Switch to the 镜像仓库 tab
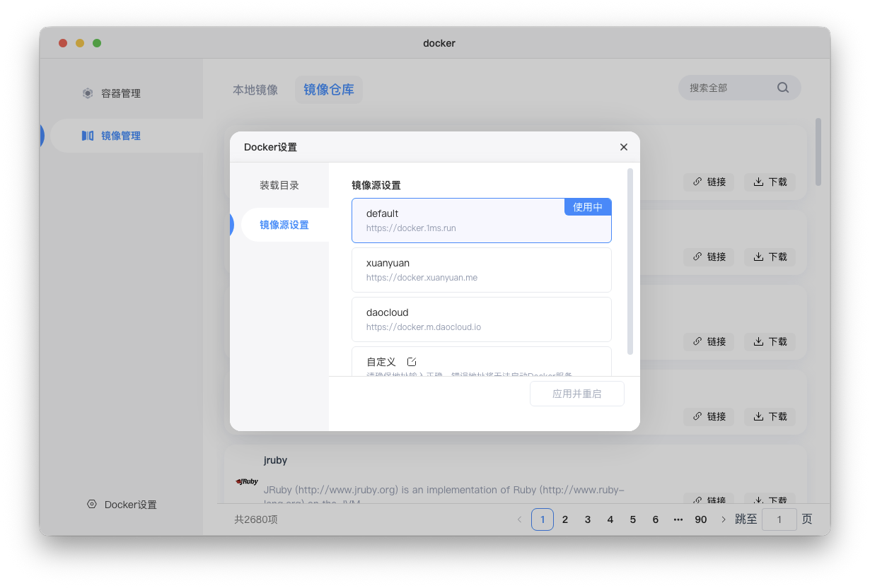 pos(329,90)
